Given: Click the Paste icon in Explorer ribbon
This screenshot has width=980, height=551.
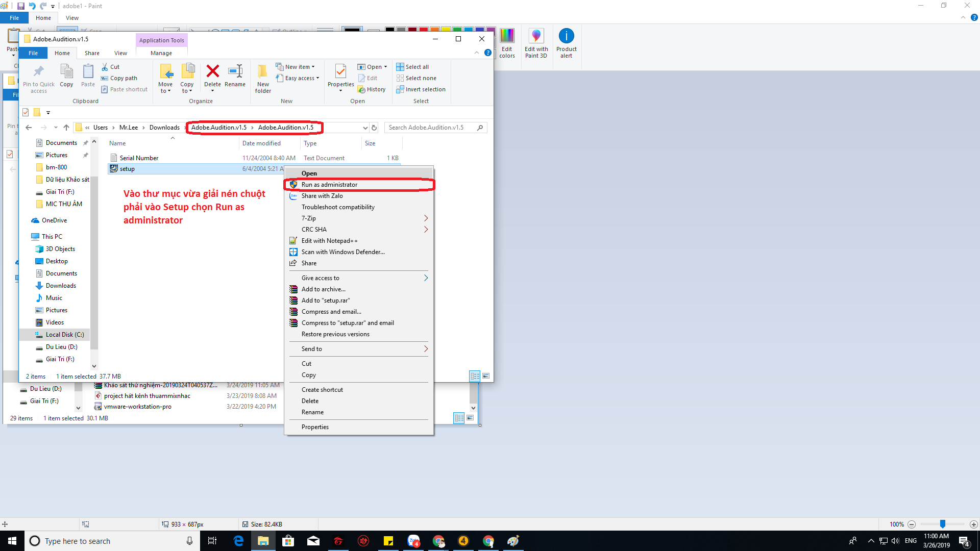Looking at the screenshot, I should click(88, 71).
